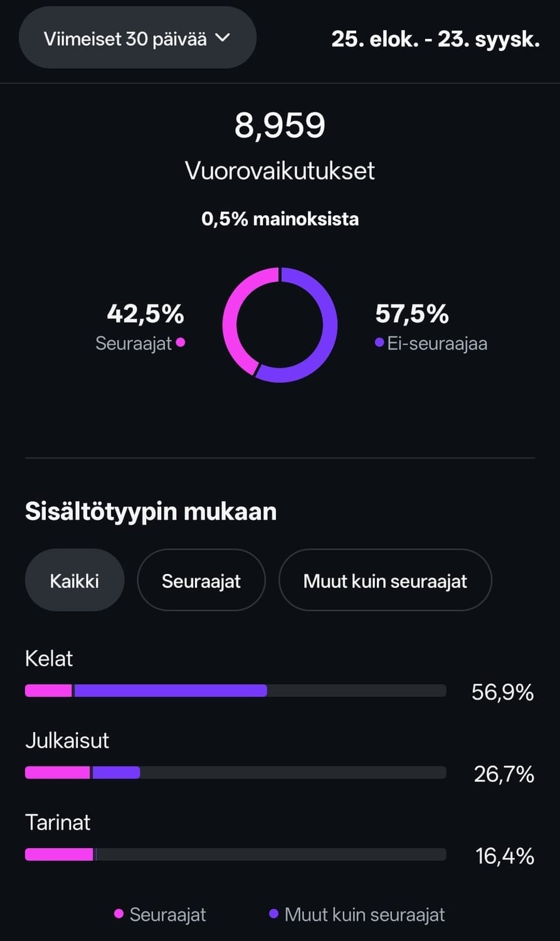The height and width of the screenshot is (941, 560).
Task: Click the pink dot beside Seuraajat 42,5%
Action: coord(181,343)
